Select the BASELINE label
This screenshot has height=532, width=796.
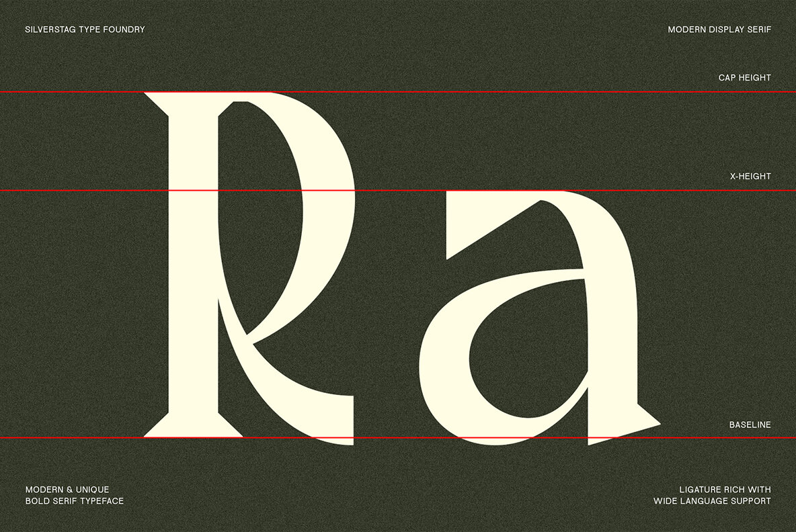[x=750, y=425]
